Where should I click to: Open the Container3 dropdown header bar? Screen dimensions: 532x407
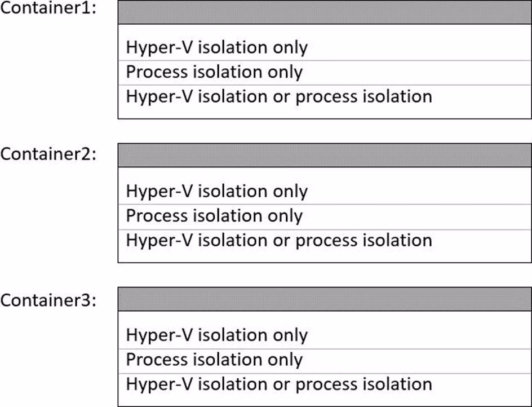pyautogui.click(x=324, y=299)
